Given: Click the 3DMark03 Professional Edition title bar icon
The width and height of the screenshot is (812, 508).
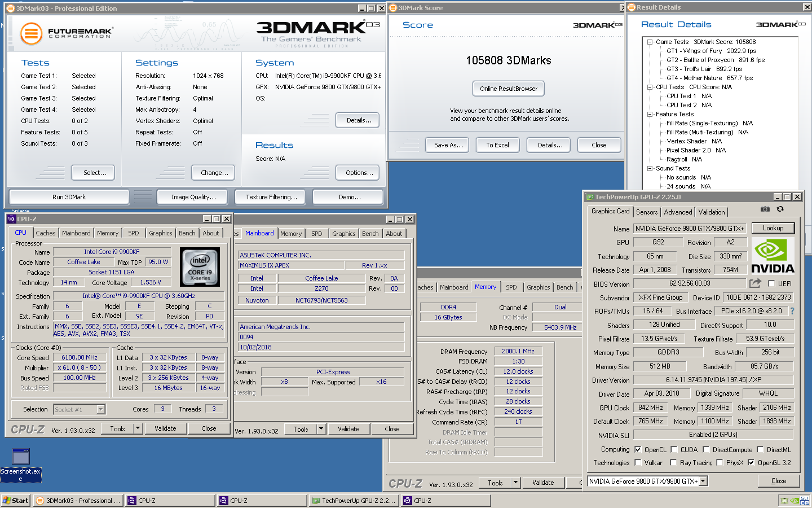Looking at the screenshot, I should (x=10, y=8).
